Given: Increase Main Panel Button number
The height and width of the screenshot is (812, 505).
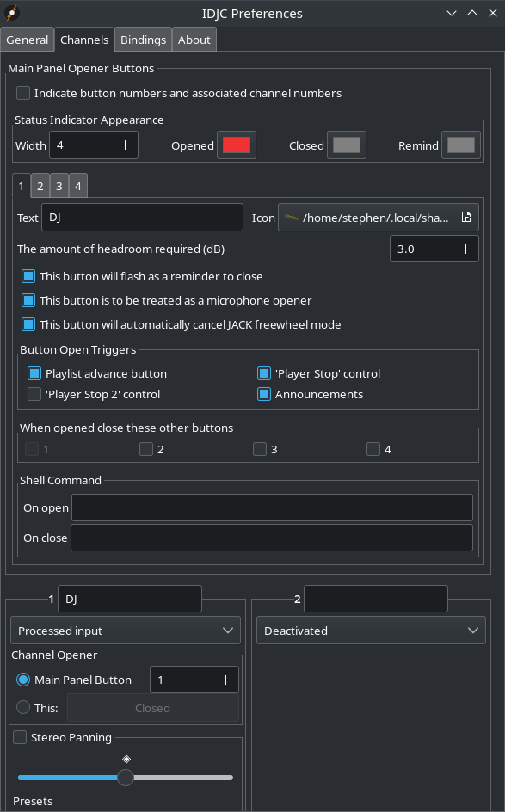Looking at the screenshot, I should click(225, 680).
